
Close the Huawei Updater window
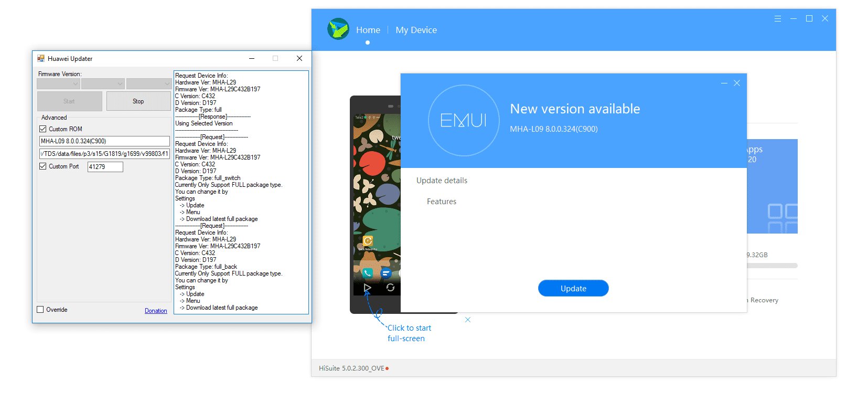(299, 58)
